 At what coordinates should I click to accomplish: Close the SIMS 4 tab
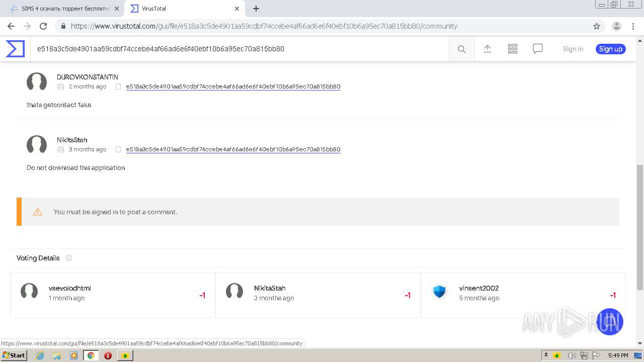(116, 9)
